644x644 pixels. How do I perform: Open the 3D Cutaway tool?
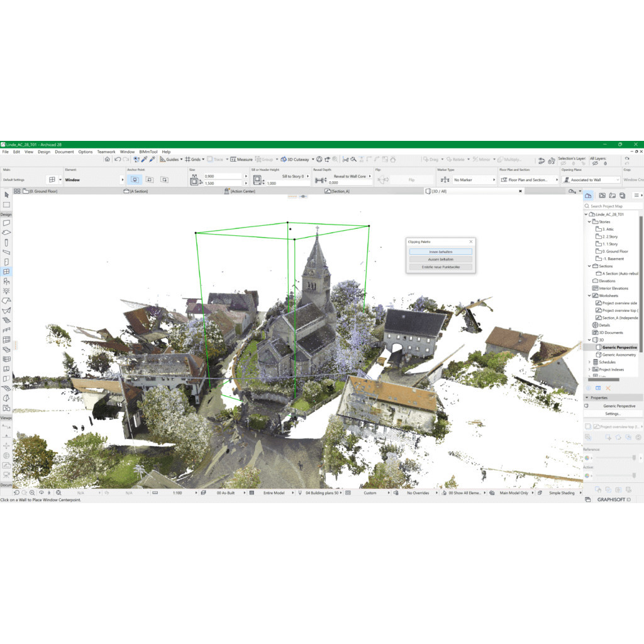295,160
